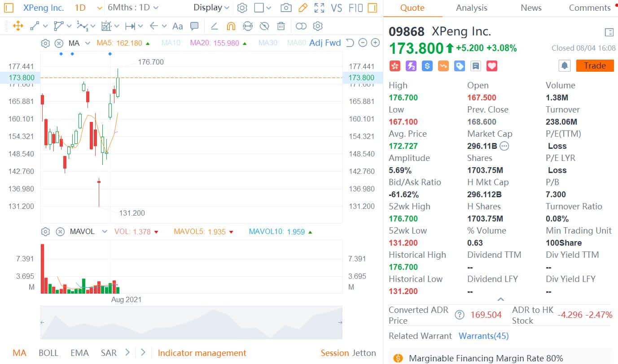Collapse the extended quote details chevron
The image size is (618, 364).
501,299
